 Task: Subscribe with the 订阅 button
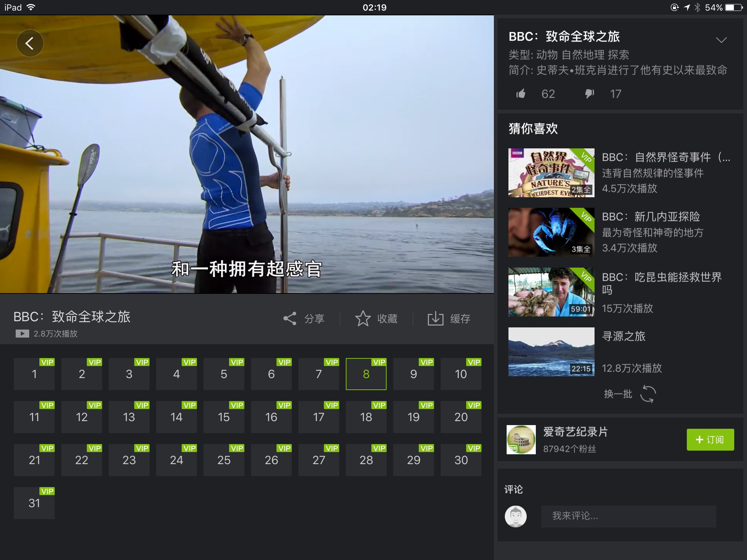(x=710, y=440)
